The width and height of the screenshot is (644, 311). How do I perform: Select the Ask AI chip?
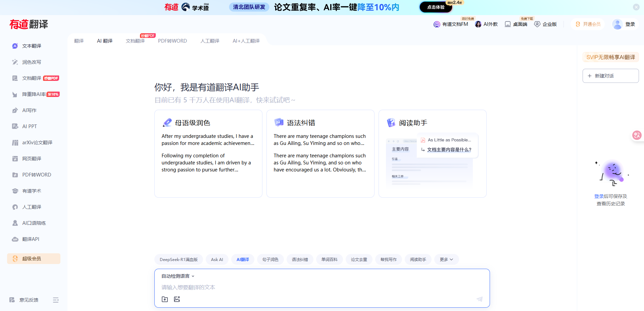tap(217, 259)
